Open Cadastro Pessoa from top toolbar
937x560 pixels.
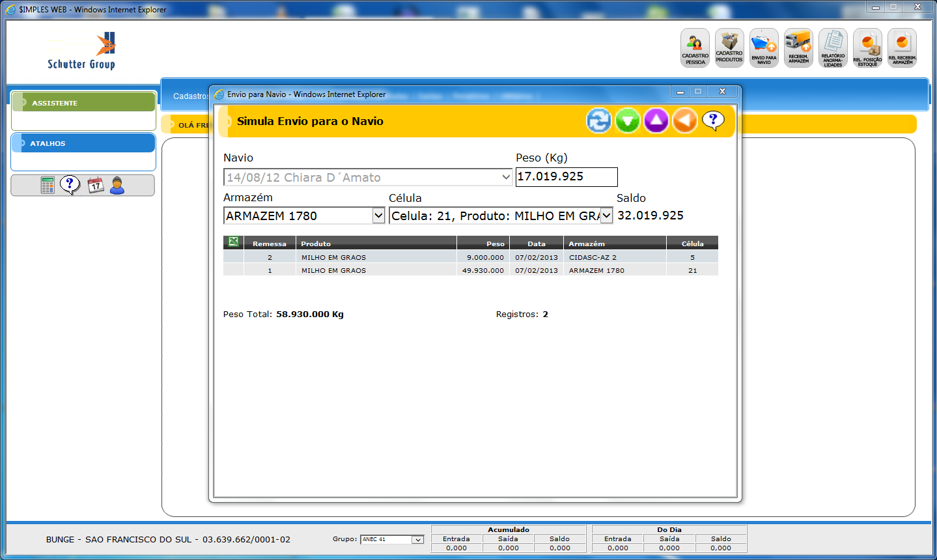coord(695,48)
